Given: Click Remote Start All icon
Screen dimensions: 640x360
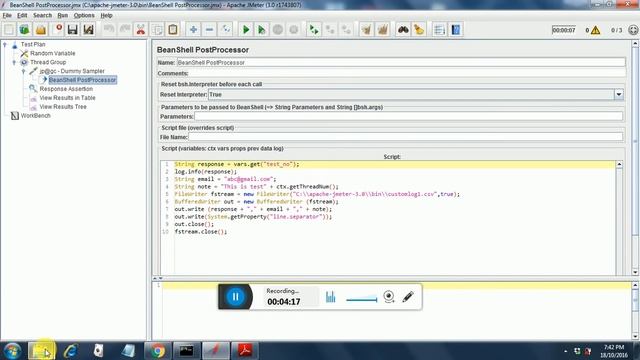Looking at the screenshot, I should click(x=314, y=29).
